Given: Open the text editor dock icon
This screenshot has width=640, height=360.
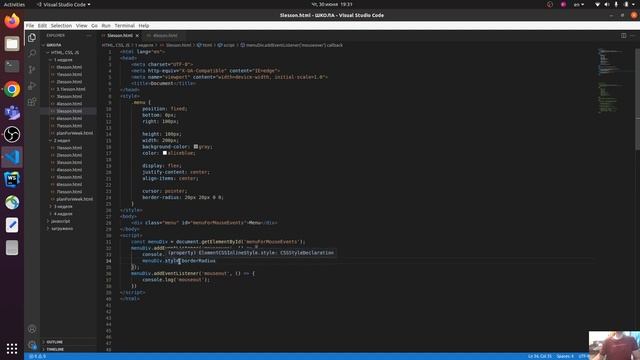Looking at the screenshot, I should coord(12,225).
